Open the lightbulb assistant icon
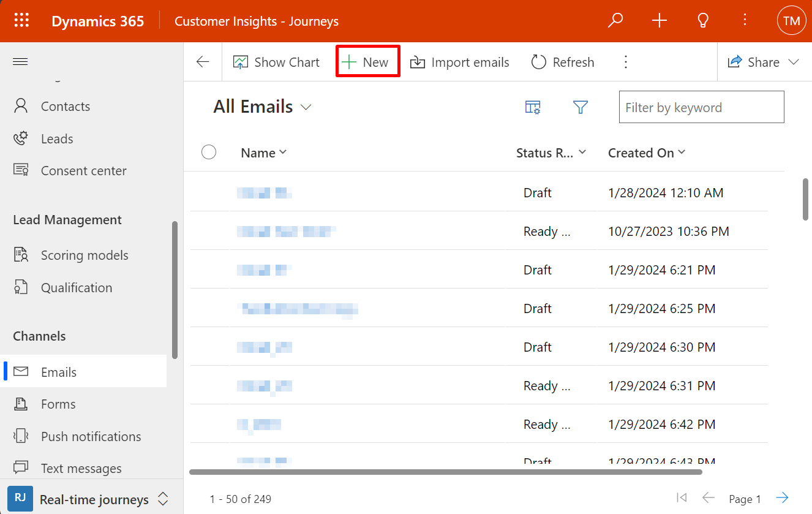This screenshot has height=514, width=812. click(703, 21)
